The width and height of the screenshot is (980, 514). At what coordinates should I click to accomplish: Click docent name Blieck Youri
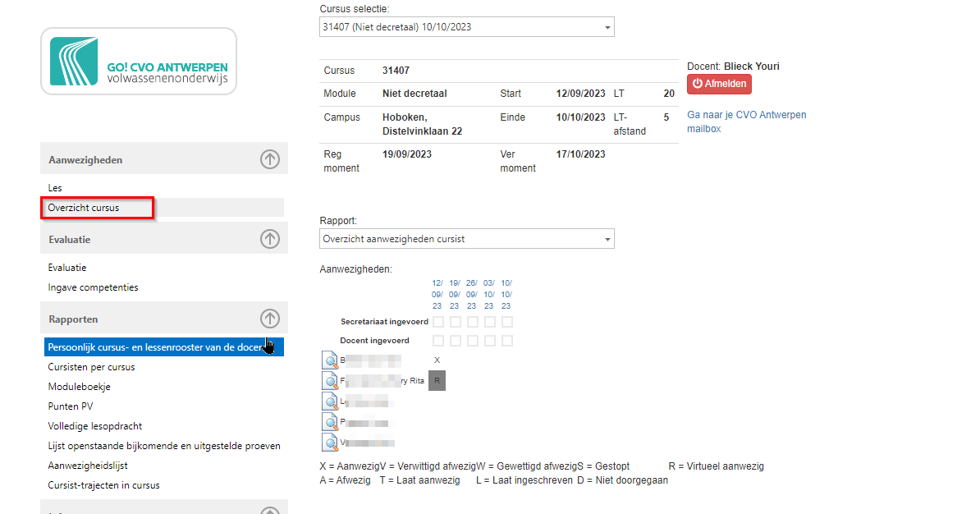click(752, 67)
